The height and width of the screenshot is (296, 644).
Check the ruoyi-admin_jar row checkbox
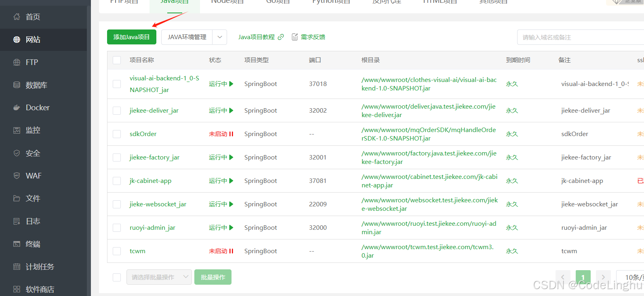click(x=117, y=228)
